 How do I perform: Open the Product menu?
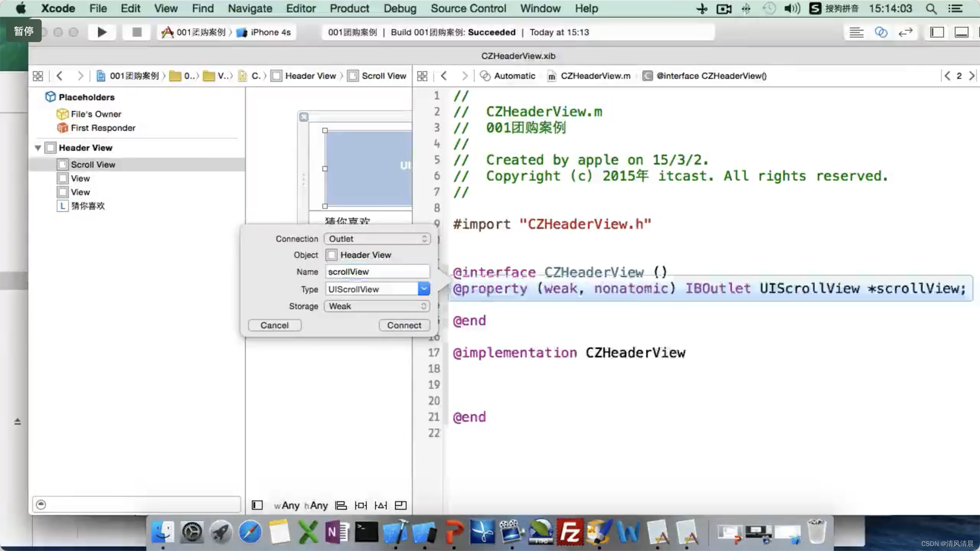350,8
